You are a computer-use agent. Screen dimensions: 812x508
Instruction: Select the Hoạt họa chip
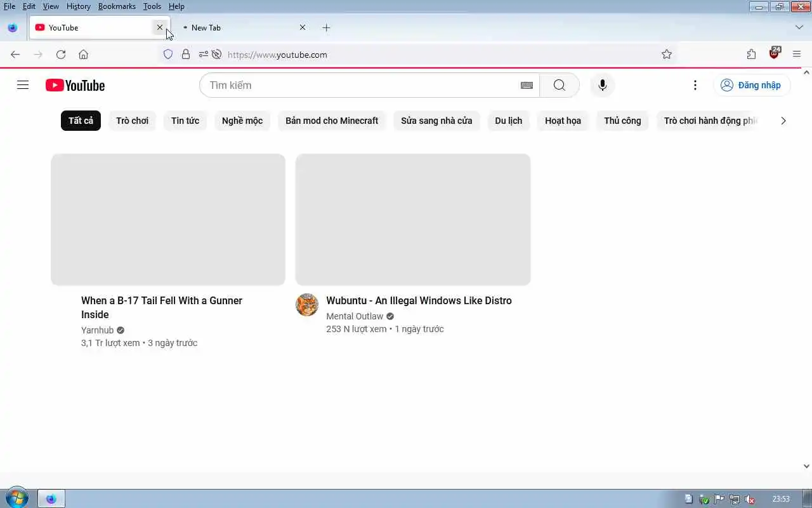click(x=563, y=121)
